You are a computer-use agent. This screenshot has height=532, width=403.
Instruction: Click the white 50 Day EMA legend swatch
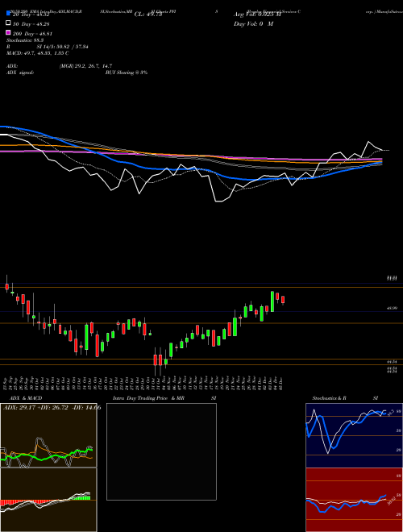click(x=9, y=23)
